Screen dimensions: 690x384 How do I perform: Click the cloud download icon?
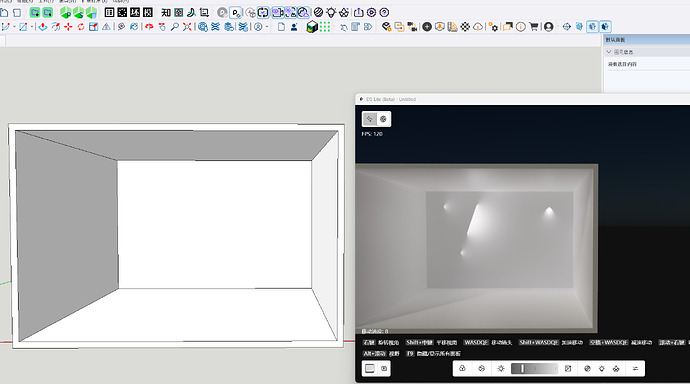[x=478, y=27]
